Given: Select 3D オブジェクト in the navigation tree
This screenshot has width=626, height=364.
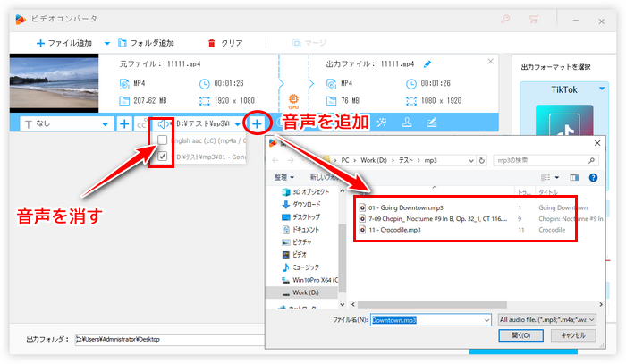Looking at the screenshot, I should 306,192.
